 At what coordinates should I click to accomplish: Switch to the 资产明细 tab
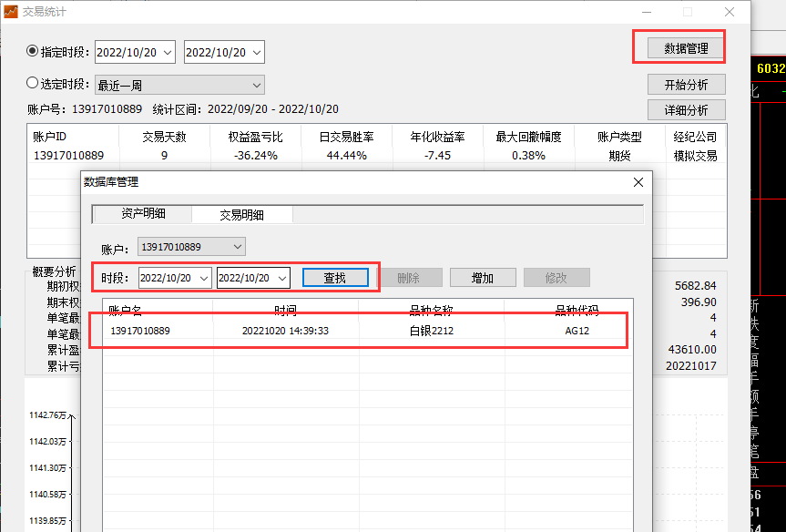tap(143, 214)
